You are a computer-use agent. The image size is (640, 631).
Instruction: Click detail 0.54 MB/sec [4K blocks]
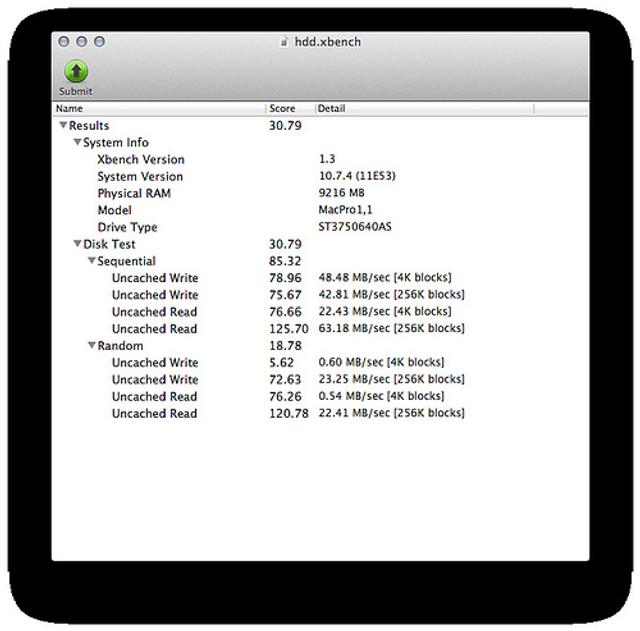[381, 396]
